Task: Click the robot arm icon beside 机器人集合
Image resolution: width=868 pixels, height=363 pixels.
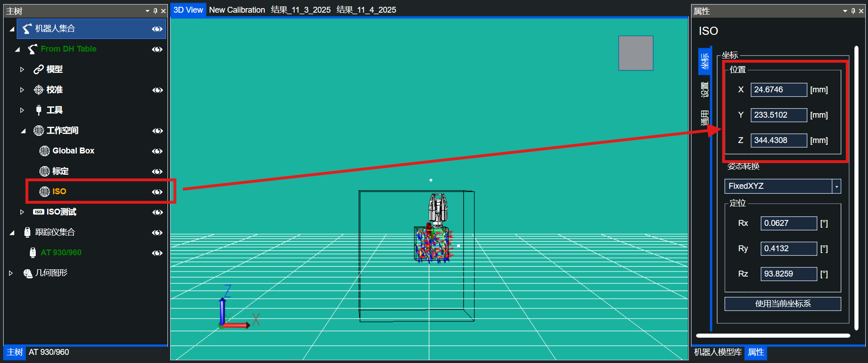Action: (27, 29)
